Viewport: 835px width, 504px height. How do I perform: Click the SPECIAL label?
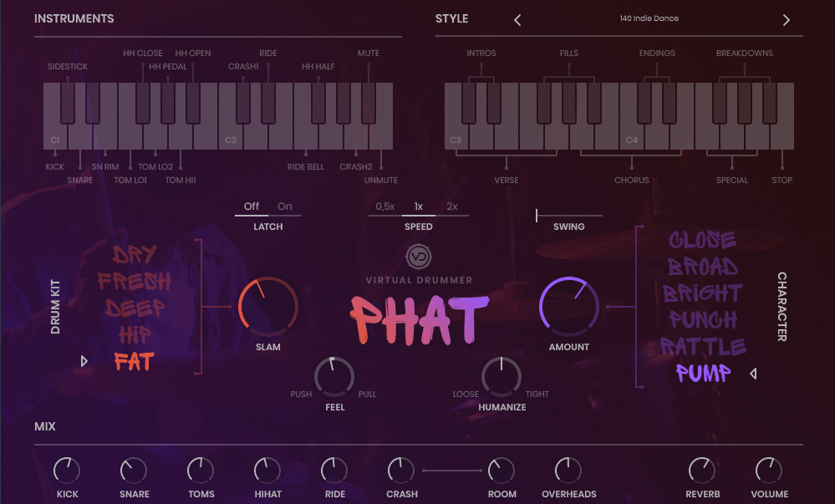731,180
